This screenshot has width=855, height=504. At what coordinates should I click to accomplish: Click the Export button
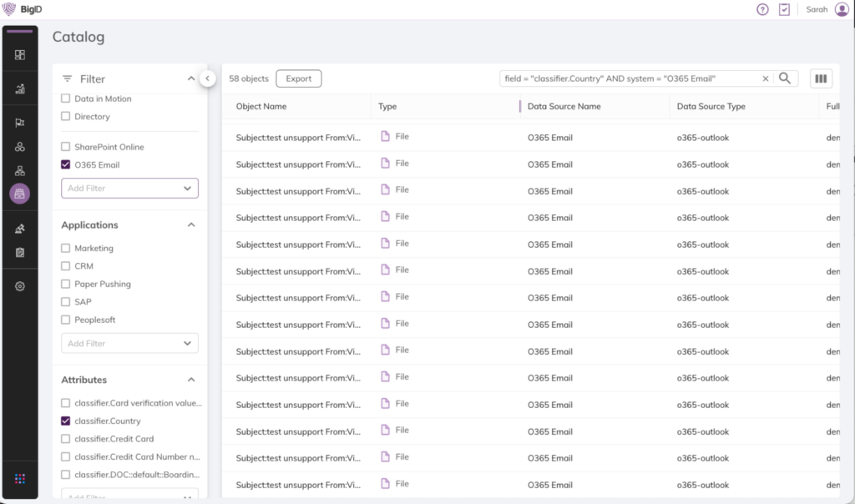point(298,78)
